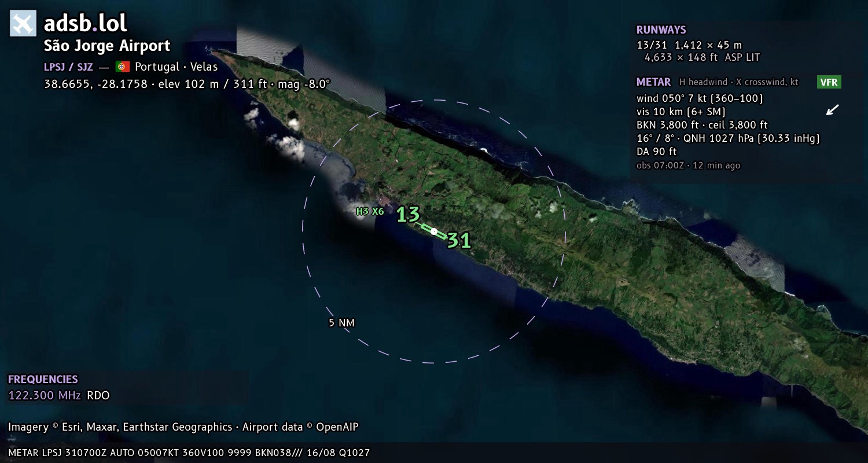Click the LPSJ / SJZ airport code

click(x=68, y=67)
